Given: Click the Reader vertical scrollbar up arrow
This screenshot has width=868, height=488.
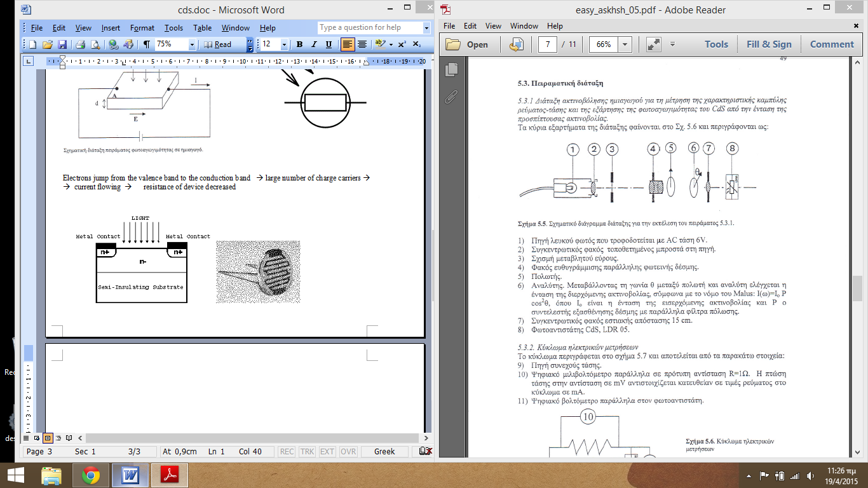Looking at the screenshot, I should click(858, 62).
